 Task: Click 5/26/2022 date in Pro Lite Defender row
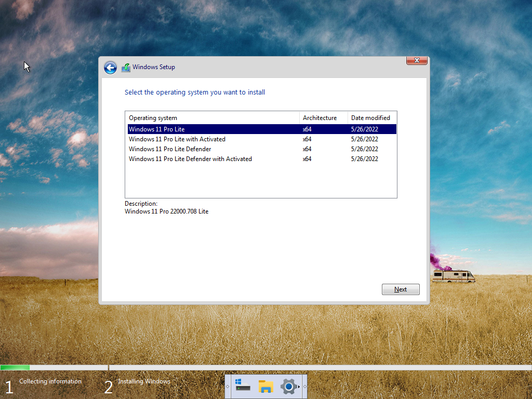(x=364, y=149)
